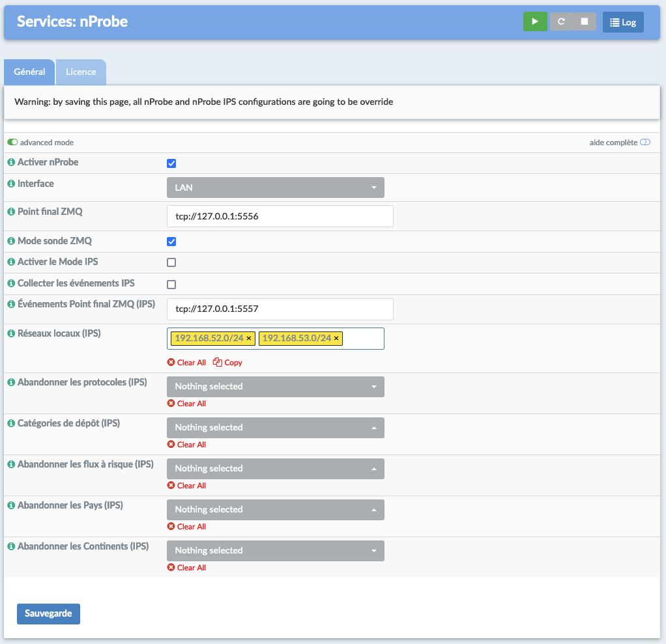
Task: Copy the local networks list
Action: (x=227, y=363)
